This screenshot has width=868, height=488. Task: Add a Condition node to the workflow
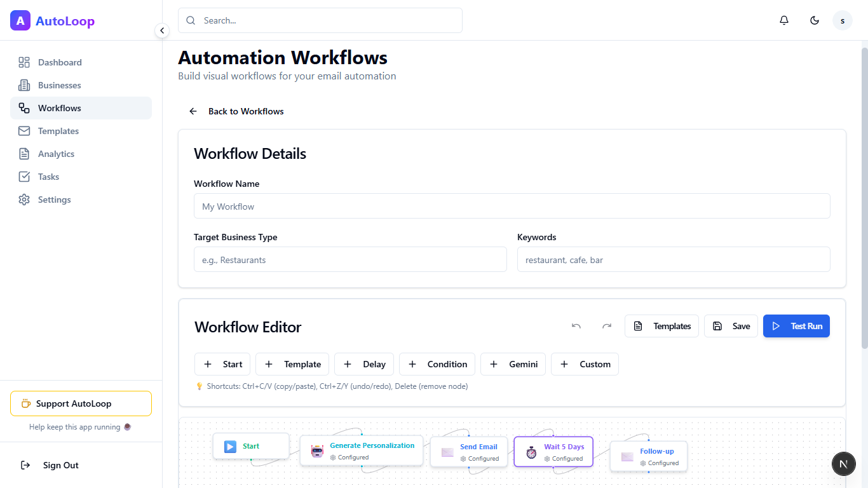tap(437, 363)
